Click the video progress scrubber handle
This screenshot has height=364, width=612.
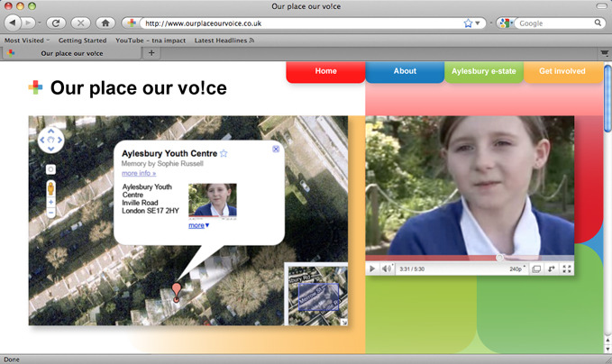499,258
